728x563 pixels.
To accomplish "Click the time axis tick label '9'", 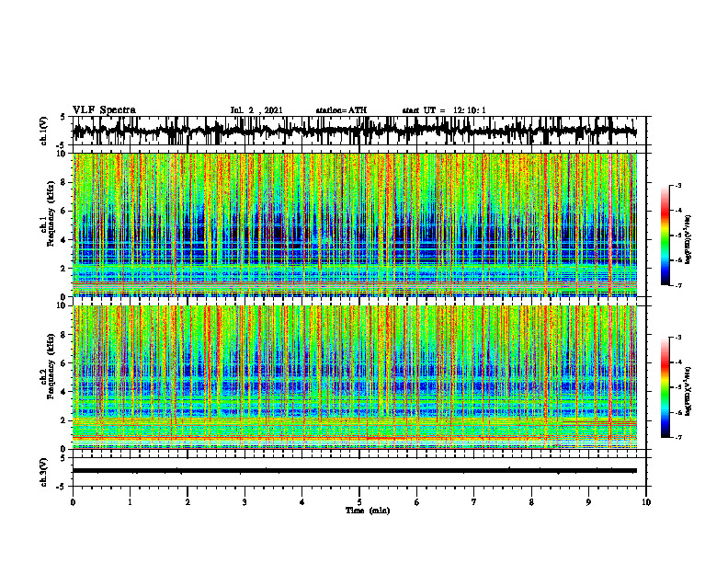I will 588,502.
